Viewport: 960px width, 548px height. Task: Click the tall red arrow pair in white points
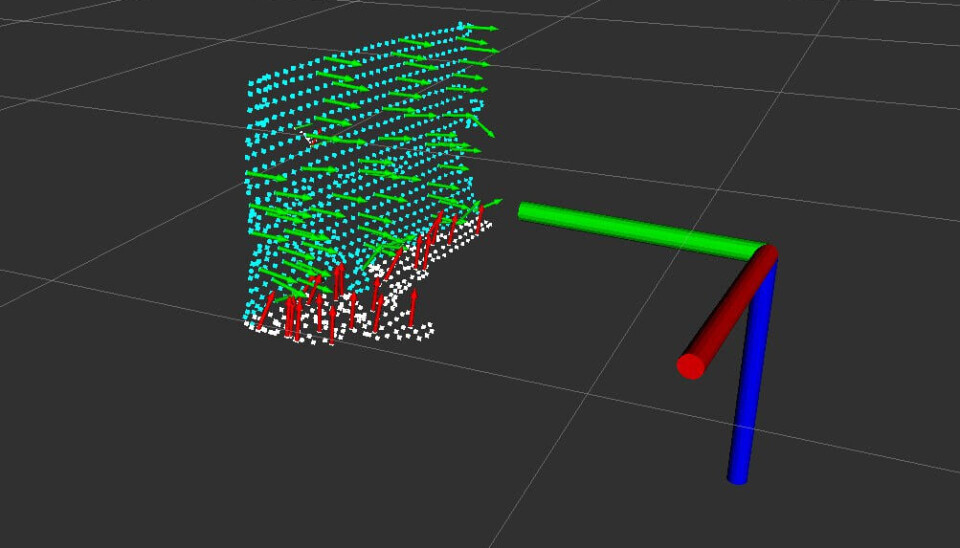338,283
